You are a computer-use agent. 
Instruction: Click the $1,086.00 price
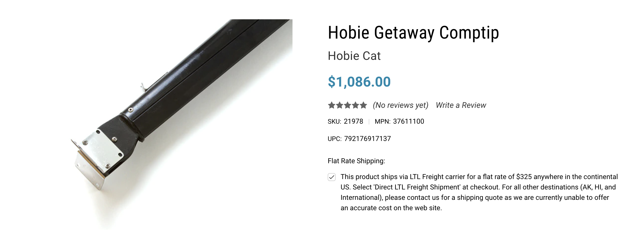359,82
